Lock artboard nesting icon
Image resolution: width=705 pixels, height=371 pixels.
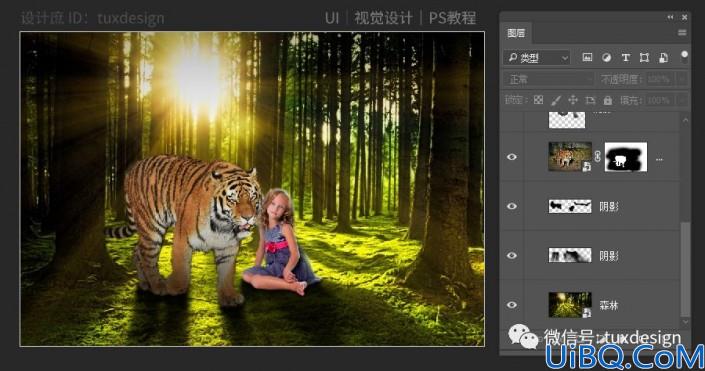coord(590,100)
